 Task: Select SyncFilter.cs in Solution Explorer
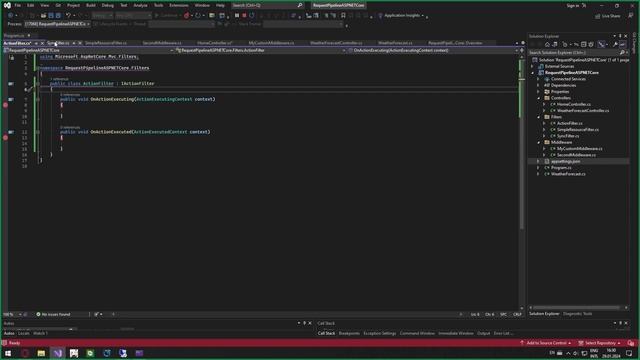pos(568,136)
